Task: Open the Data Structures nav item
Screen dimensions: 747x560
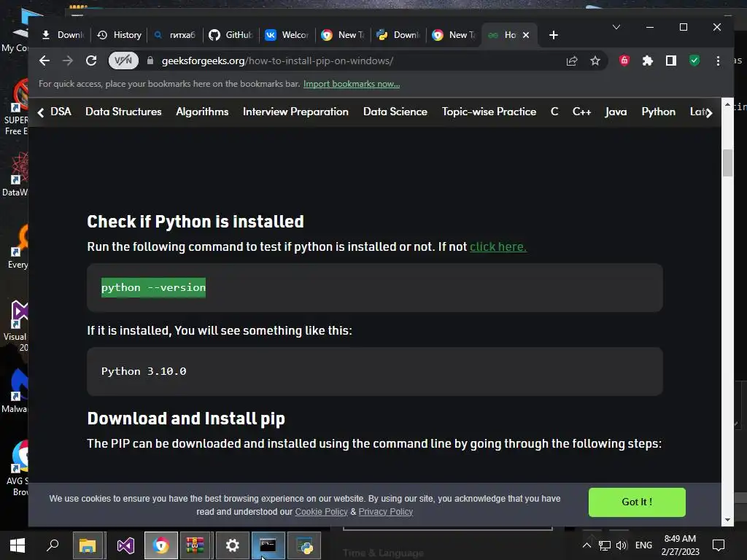Action: click(123, 112)
